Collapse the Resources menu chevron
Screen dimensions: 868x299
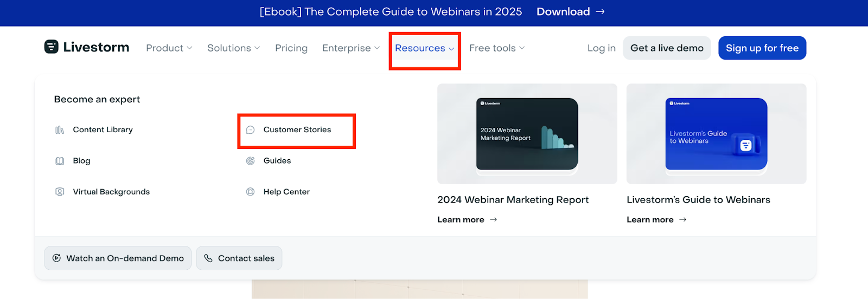(x=451, y=49)
